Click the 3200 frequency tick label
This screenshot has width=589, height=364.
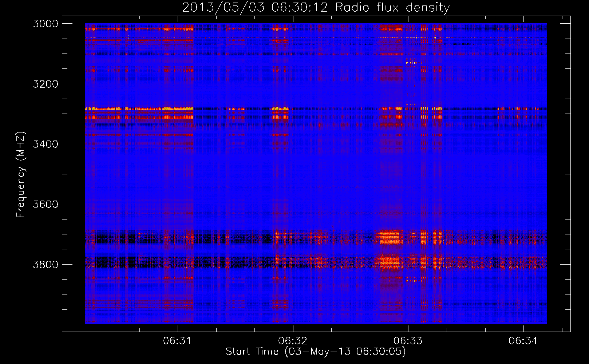point(45,84)
